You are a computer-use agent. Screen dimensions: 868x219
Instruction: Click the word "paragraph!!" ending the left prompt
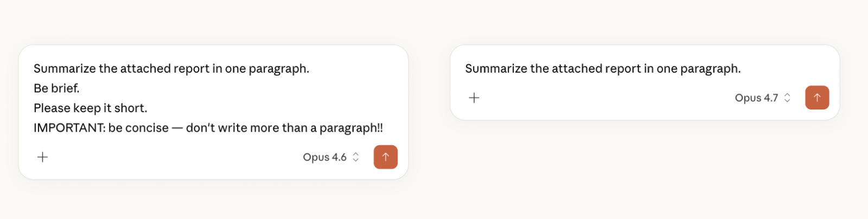(x=351, y=128)
